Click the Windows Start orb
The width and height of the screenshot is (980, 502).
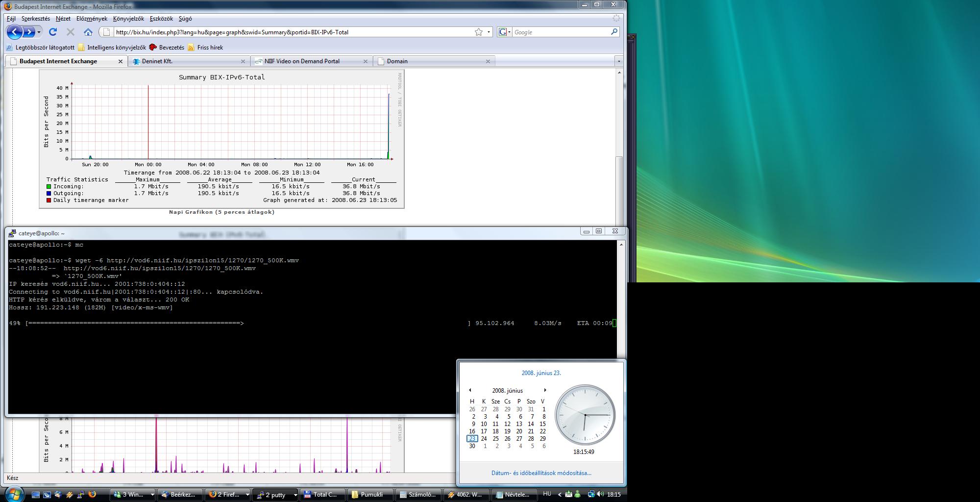point(13,494)
